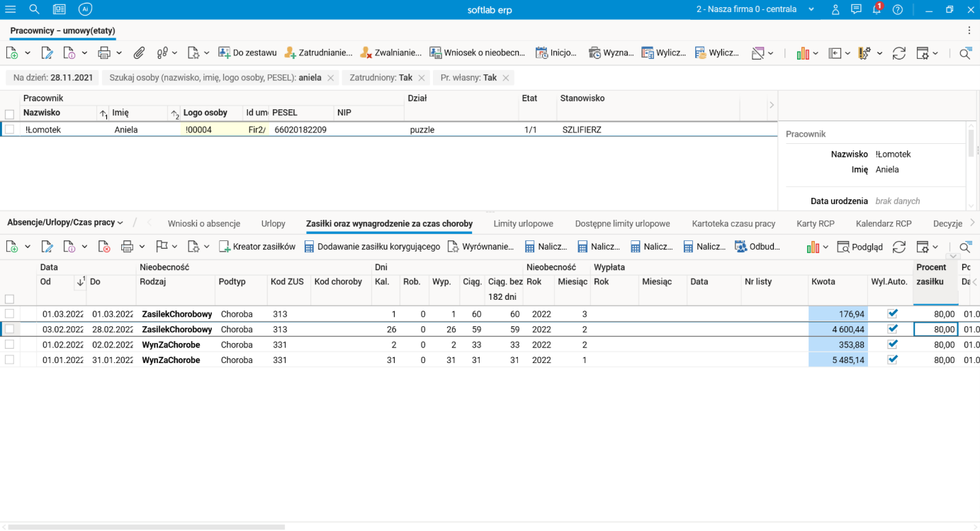Select checkbox of the 01.01.2022 absence row
This screenshot has height=531, width=980.
pos(10,360)
